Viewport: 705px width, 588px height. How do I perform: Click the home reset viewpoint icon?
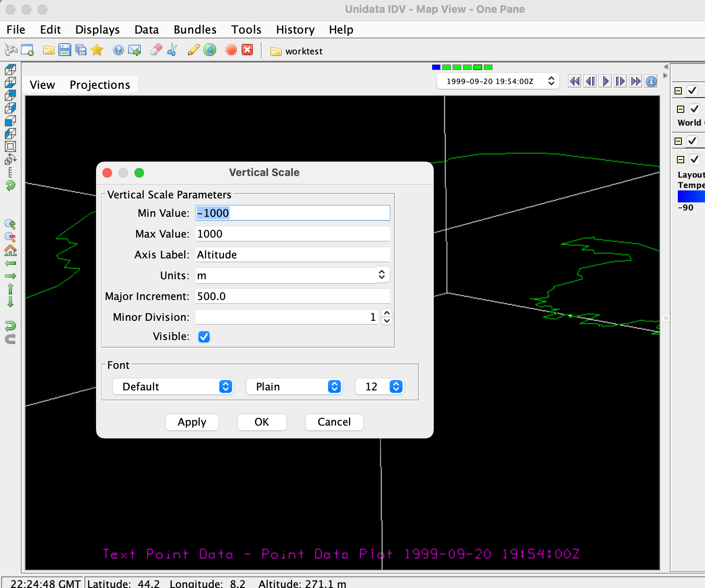10,250
